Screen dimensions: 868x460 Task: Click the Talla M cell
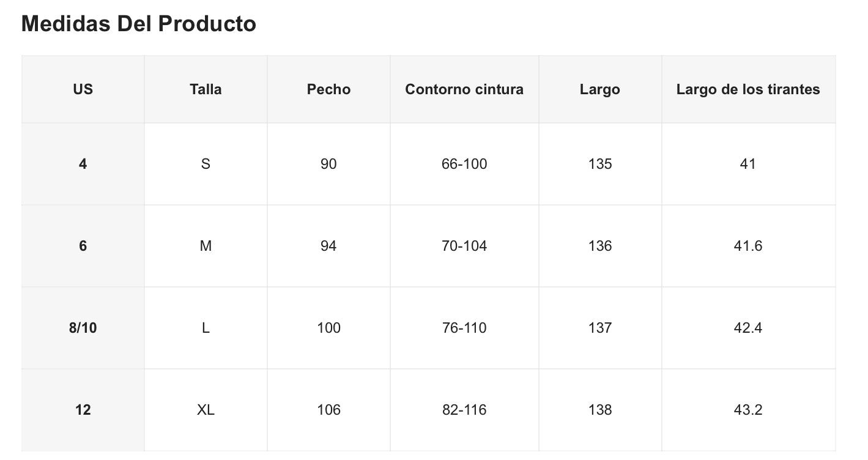(206, 246)
